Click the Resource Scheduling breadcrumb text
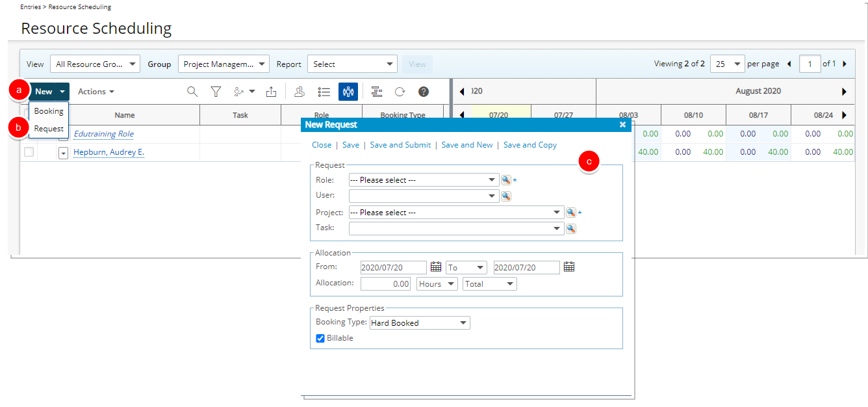868x407 pixels. (79, 7)
